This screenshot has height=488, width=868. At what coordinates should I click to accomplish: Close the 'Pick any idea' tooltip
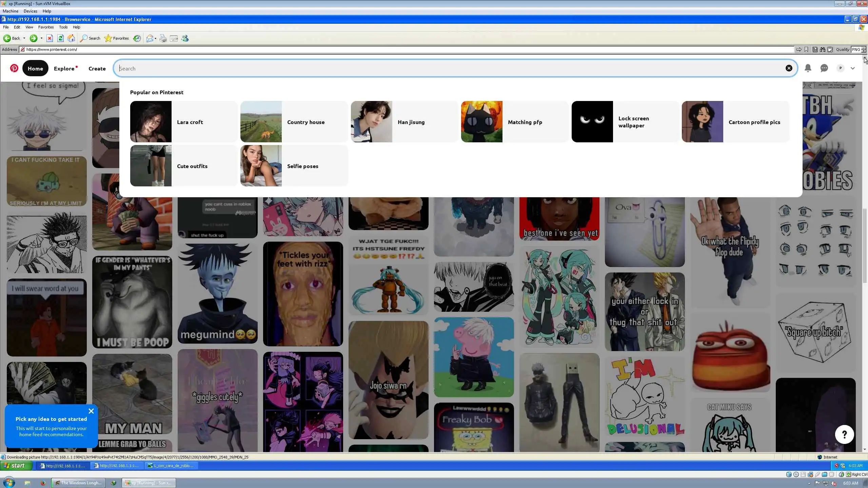(91, 411)
